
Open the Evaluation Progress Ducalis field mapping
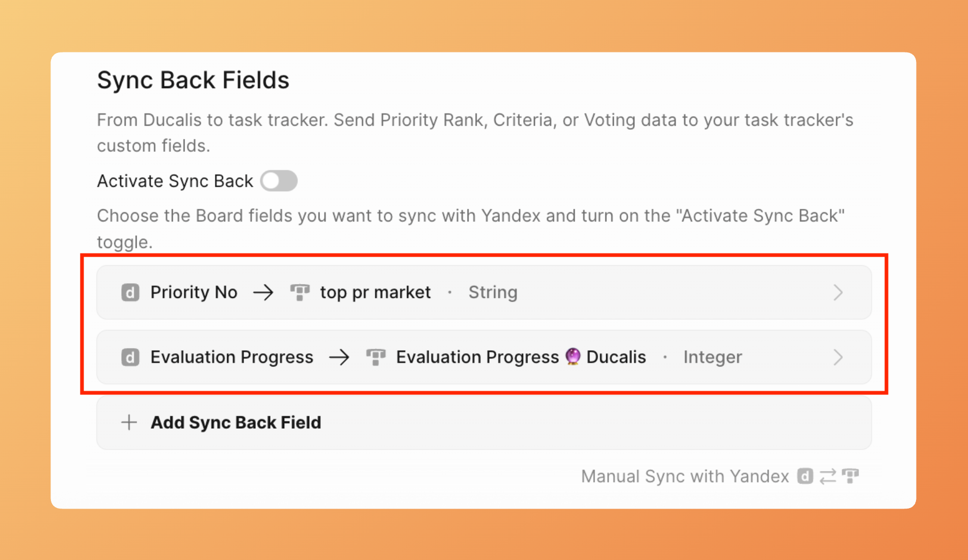coord(521,357)
